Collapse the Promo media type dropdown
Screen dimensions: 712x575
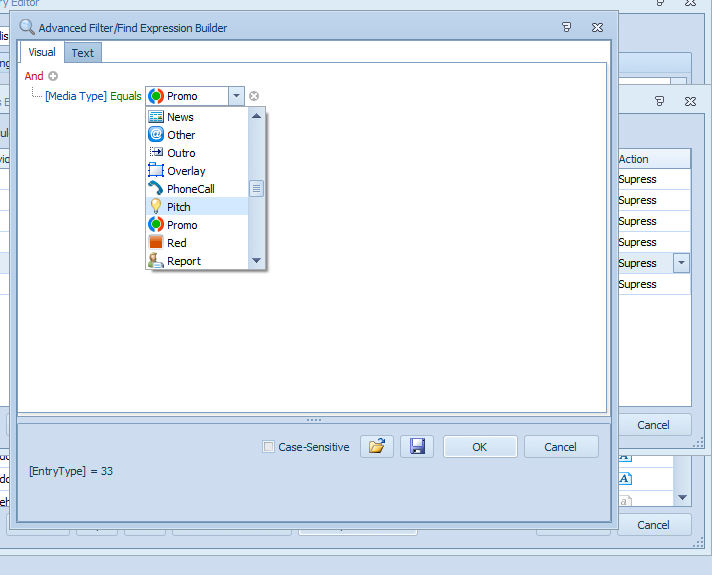[236, 96]
